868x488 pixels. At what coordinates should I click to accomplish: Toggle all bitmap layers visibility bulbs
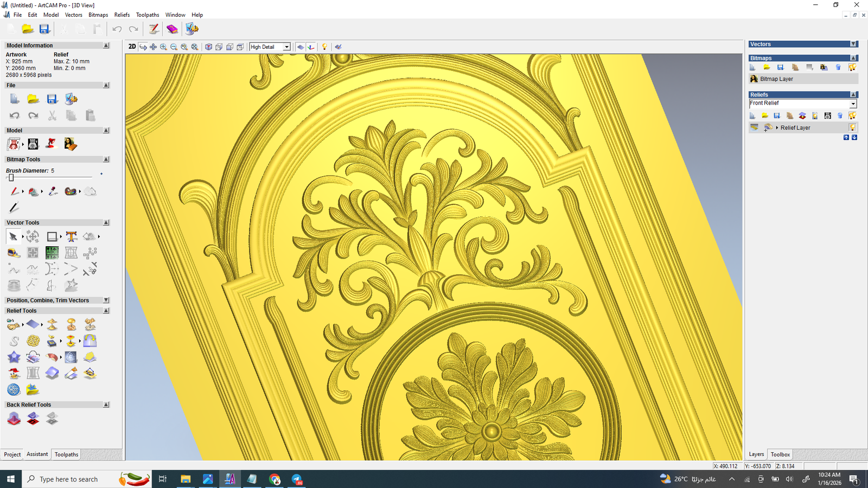852,67
